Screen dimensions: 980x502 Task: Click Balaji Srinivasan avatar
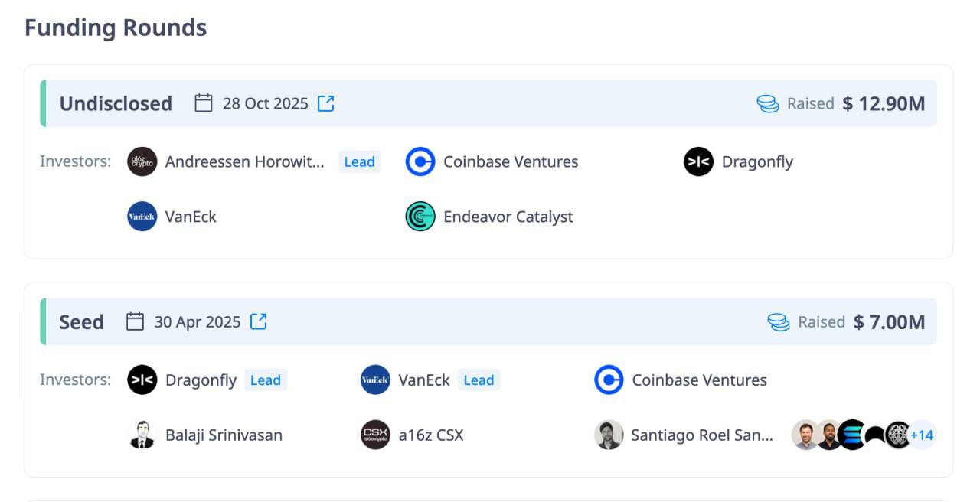pos(142,435)
